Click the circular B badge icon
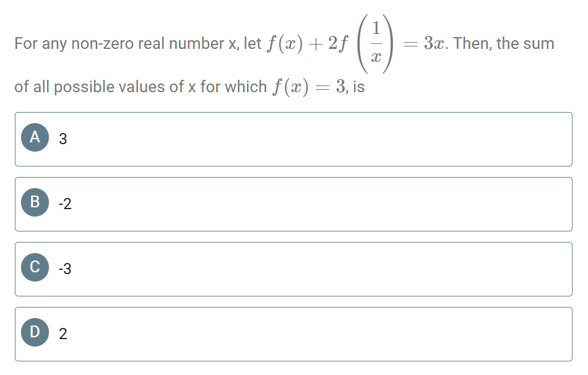588x375 pixels. pos(34,204)
